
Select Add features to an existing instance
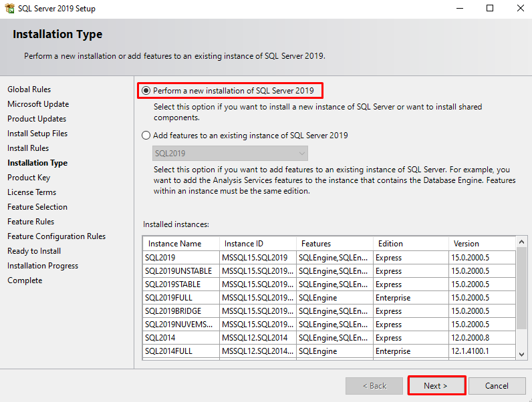(146, 136)
